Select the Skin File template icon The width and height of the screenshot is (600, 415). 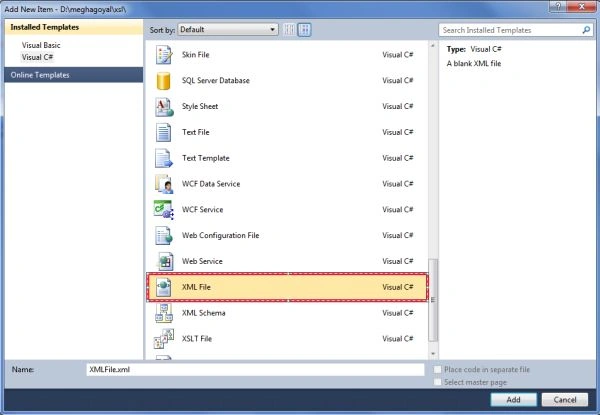click(x=164, y=55)
